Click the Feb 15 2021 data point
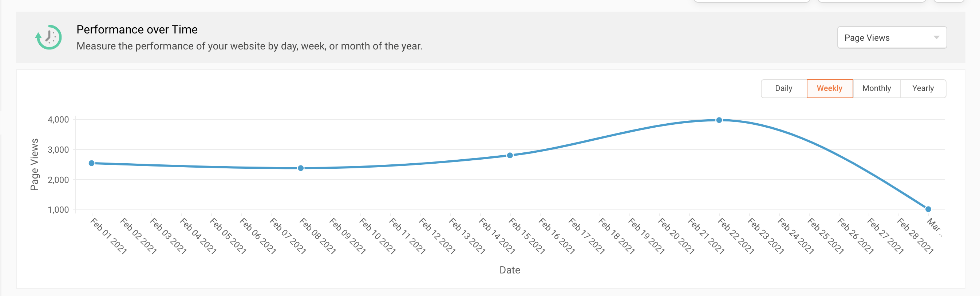Image resolution: width=980 pixels, height=296 pixels. pyautogui.click(x=510, y=155)
